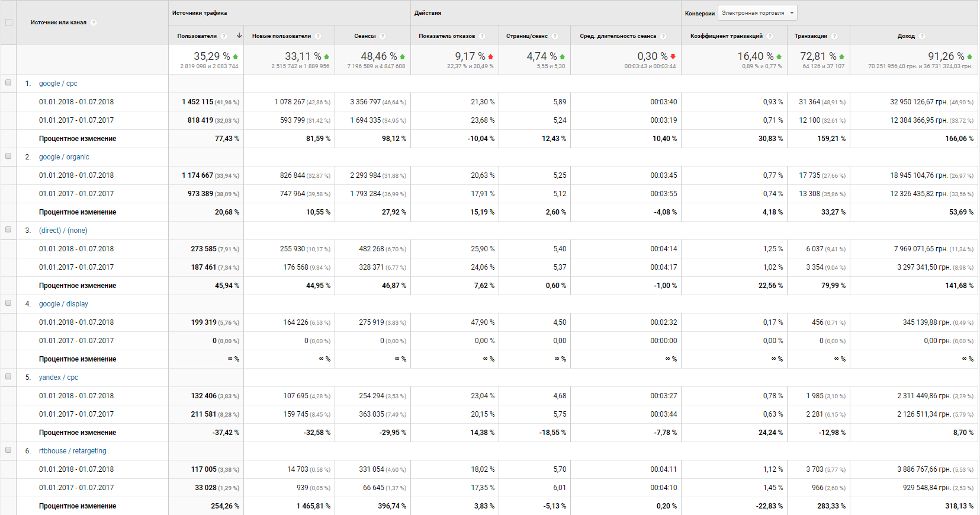Viewport: 980px width, 515px height.
Task: Click the 91,26 % revenue summary value
Action: 946,56
